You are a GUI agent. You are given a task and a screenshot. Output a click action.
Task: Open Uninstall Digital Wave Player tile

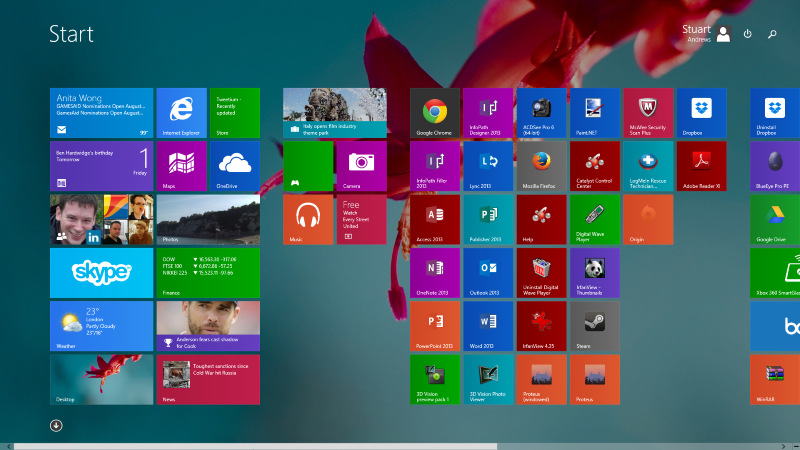pyautogui.click(x=541, y=273)
